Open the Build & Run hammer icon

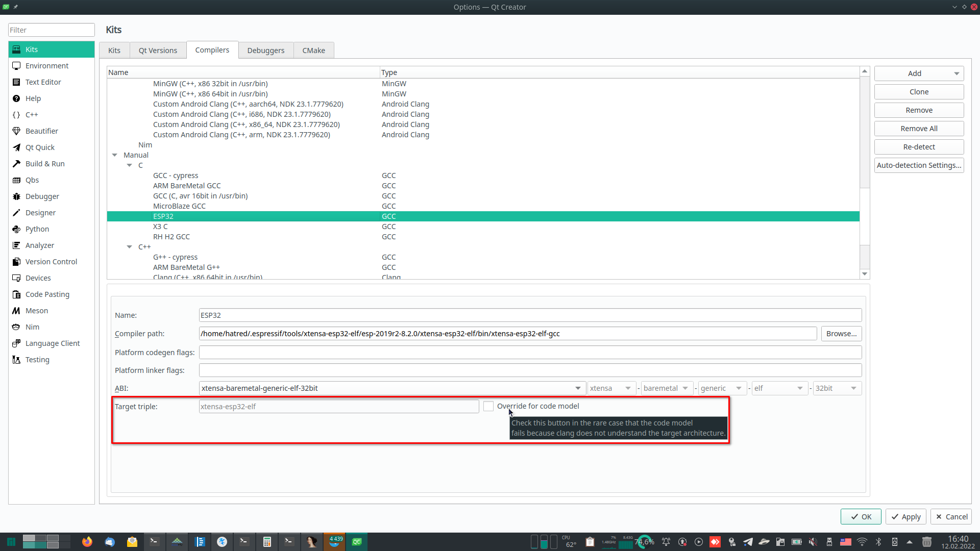(16, 164)
